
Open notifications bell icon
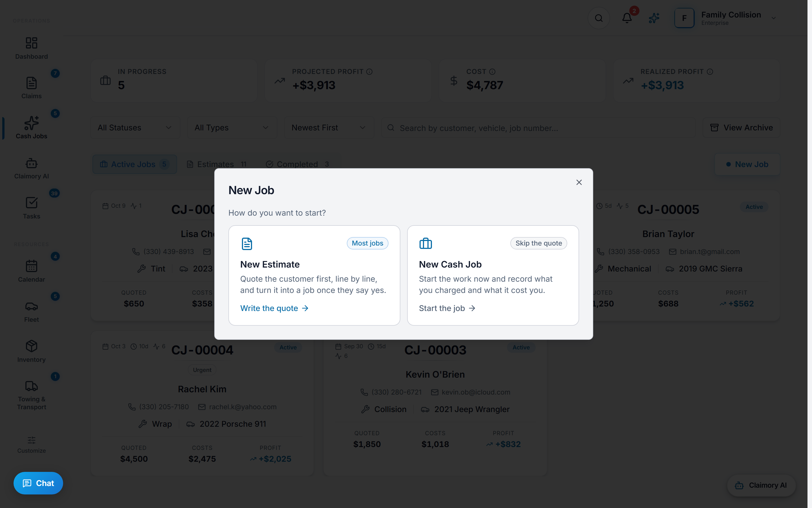coord(627,18)
